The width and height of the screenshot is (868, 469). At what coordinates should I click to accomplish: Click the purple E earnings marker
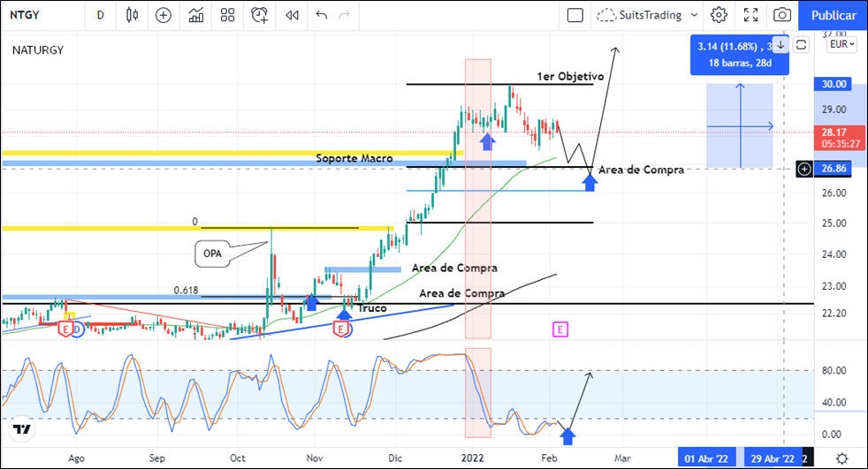pos(560,329)
